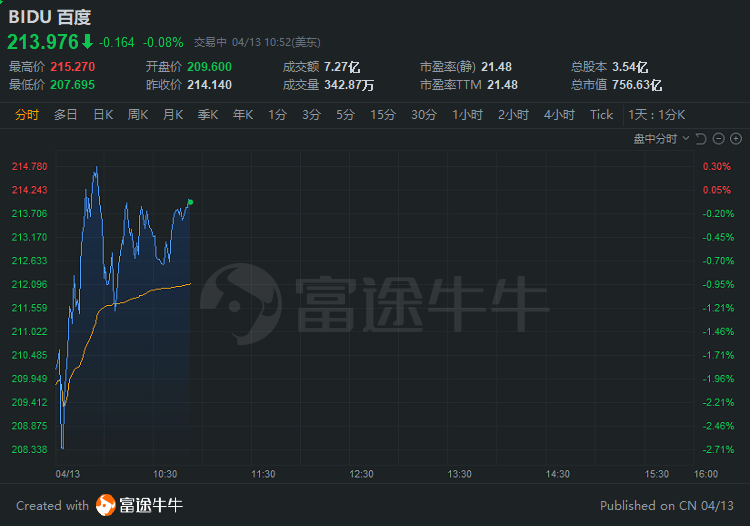
Task: Click the percent change -0.08%
Action: click(x=163, y=43)
